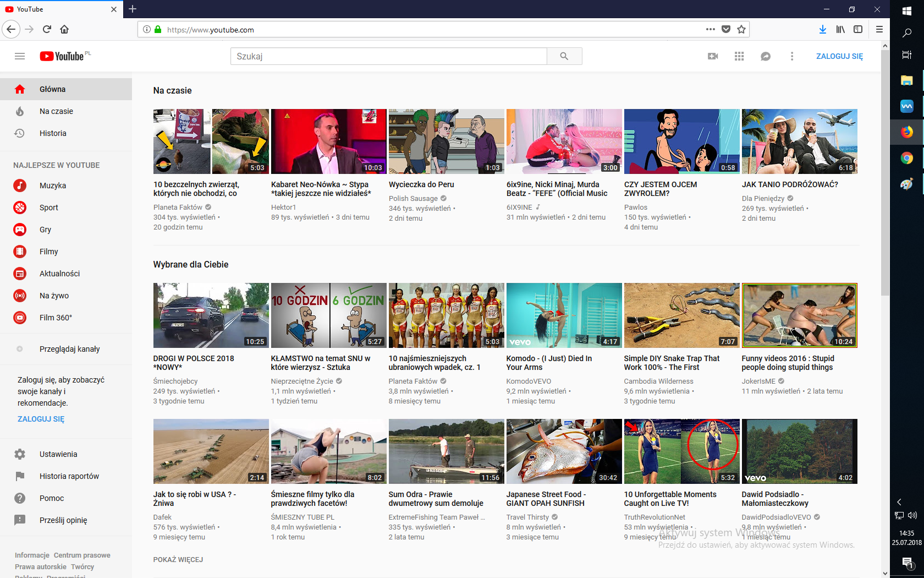Open the Simple DIY Snake Trap title
This screenshot has height=578, width=924.
(672, 363)
